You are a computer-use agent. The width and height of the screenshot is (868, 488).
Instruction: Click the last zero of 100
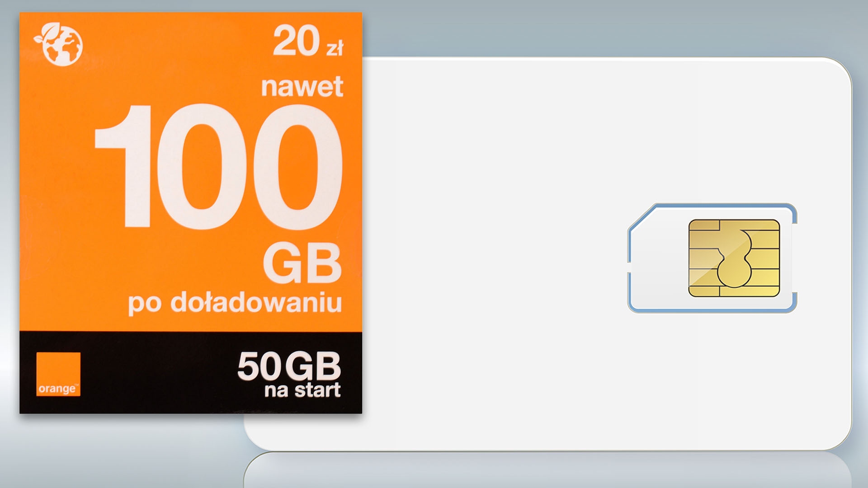[297, 166]
